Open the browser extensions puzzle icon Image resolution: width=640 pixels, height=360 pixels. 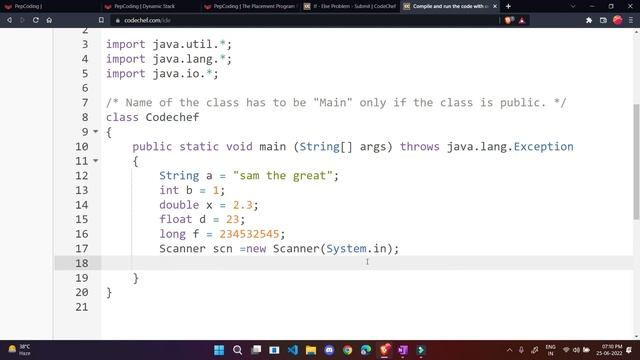point(589,20)
